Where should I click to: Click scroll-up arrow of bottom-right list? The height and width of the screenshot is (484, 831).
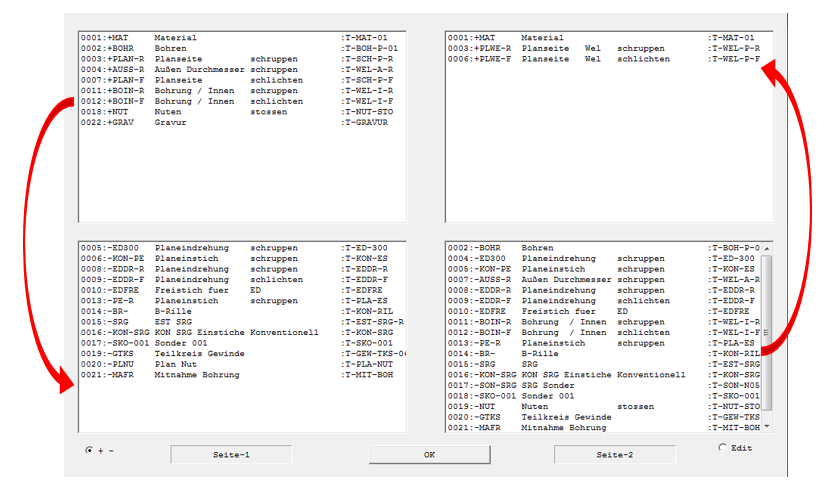(x=767, y=247)
